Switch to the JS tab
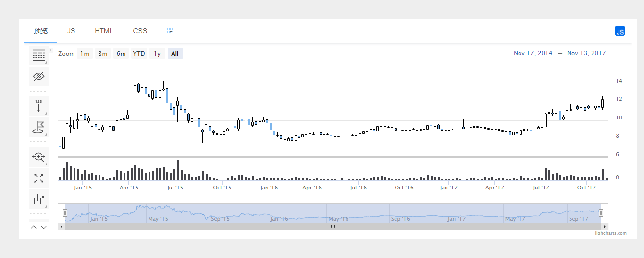This screenshot has height=258, width=644. (71, 31)
